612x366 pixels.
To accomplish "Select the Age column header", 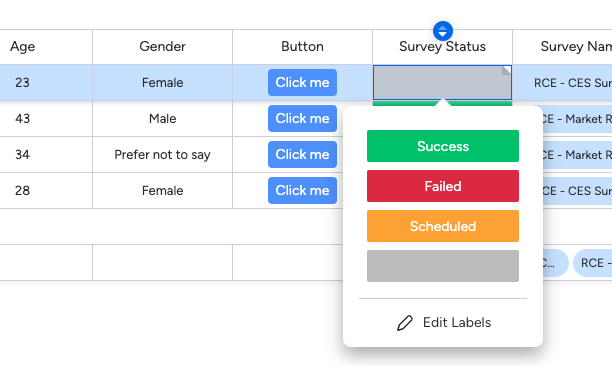I will pos(23,47).
